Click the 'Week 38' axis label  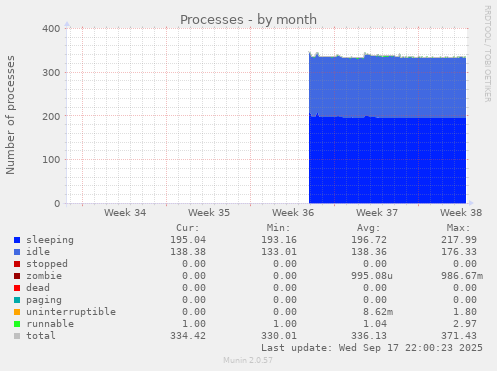tap(461, 213)
